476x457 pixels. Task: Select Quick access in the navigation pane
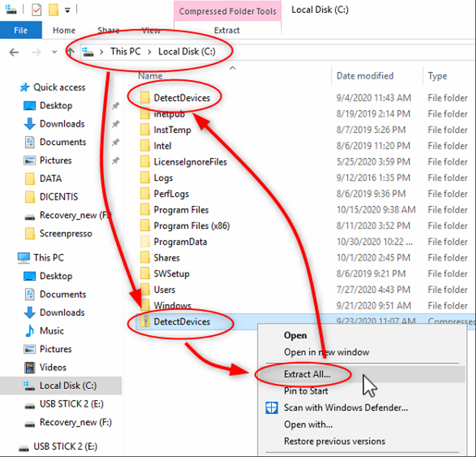(x=59, y=88)
